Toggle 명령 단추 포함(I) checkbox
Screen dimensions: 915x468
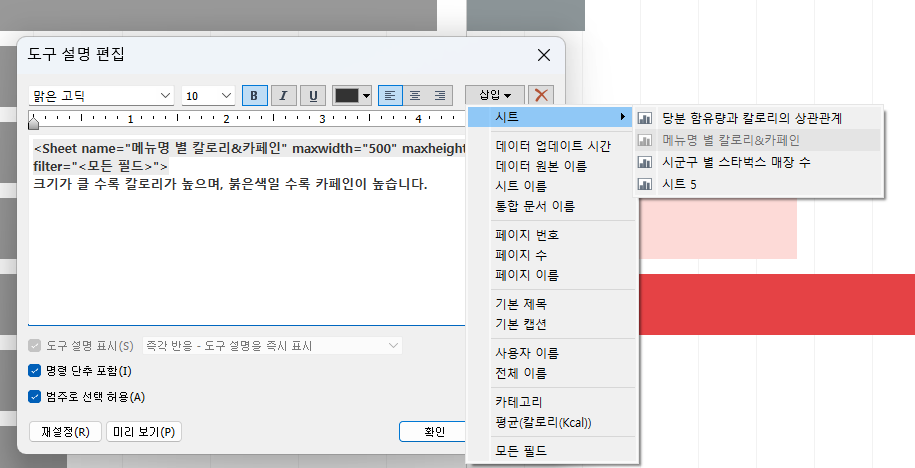[x=34, y=371]
